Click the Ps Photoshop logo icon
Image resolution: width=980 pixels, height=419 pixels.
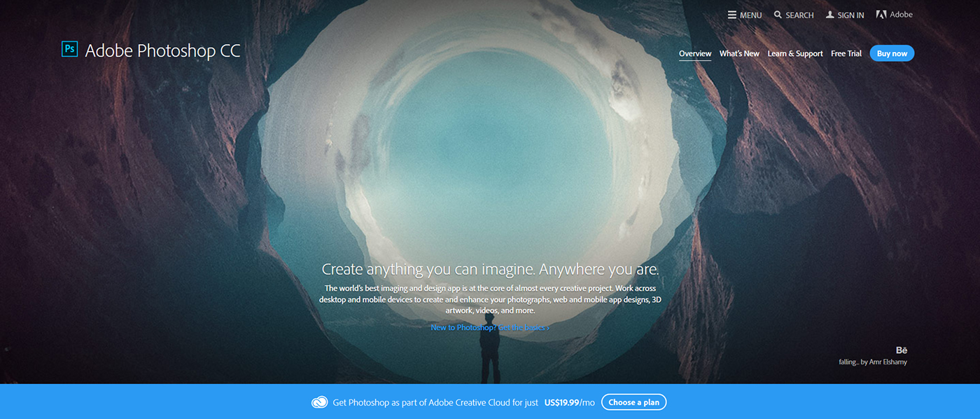point(69,49)
